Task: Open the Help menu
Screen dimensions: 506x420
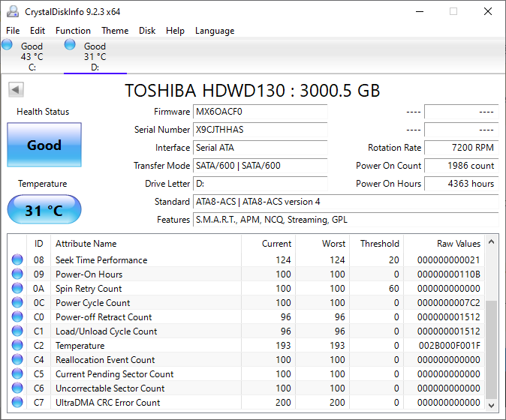Action: tap(175, 31)
